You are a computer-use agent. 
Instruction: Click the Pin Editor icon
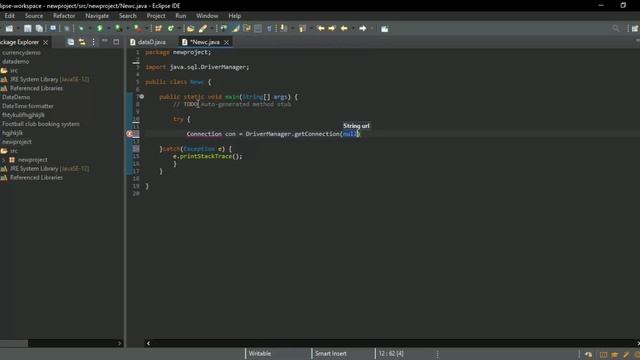[384, 28]
